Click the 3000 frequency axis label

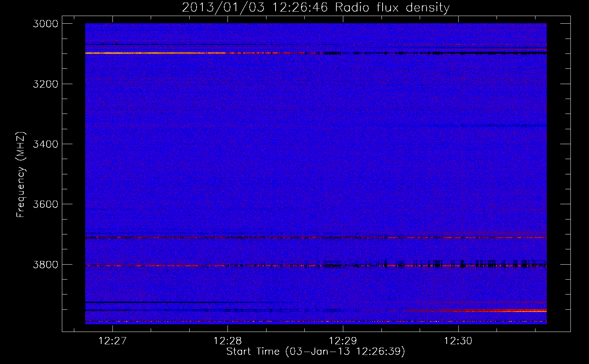pos(46,24)
